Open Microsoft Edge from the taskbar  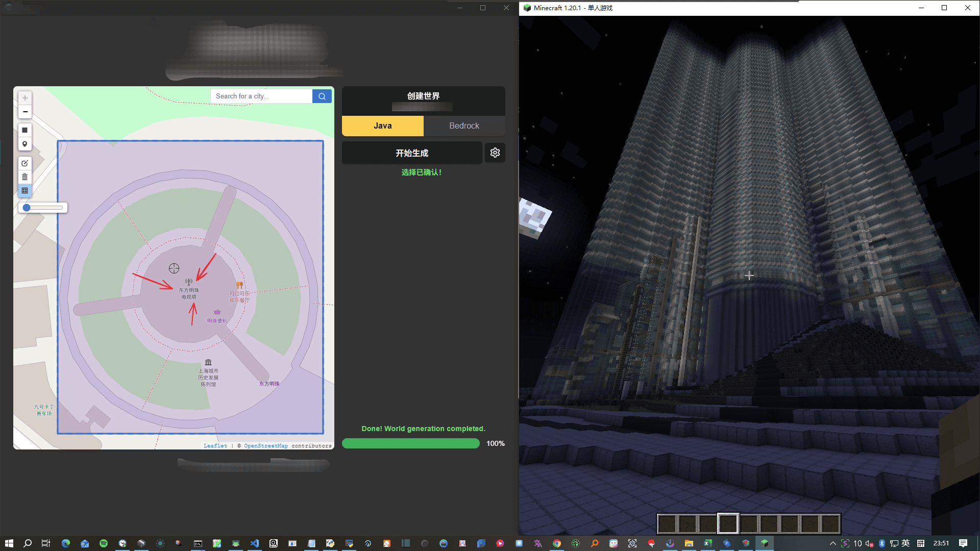[66, 543]
